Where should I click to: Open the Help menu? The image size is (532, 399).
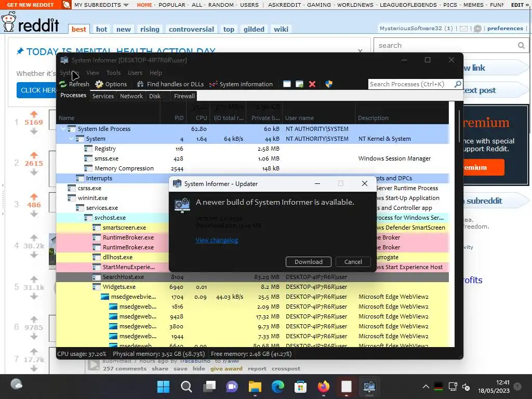click(156, 73)
